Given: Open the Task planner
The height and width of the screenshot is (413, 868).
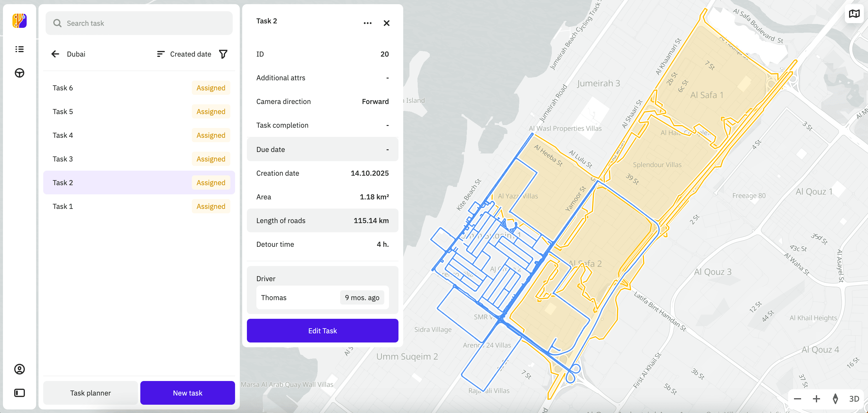Looking at the screenshot, I should point(90,393).
